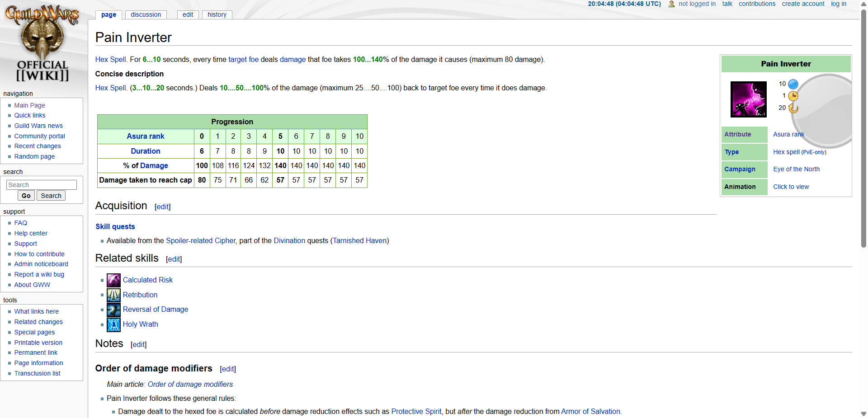The height and width of the screenshot is (418, 868).
Task: Click the blue energy cost icon
Action: click(x=793, y=84)
